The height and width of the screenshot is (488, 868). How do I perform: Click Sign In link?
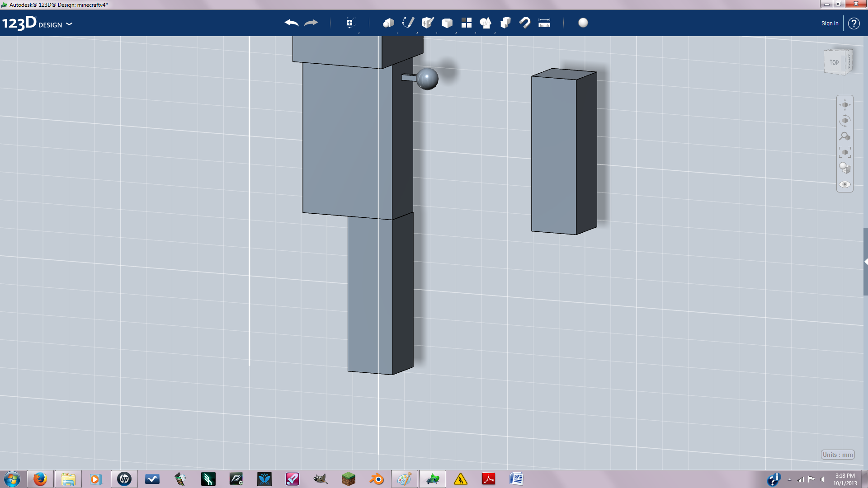pos(830,23)
